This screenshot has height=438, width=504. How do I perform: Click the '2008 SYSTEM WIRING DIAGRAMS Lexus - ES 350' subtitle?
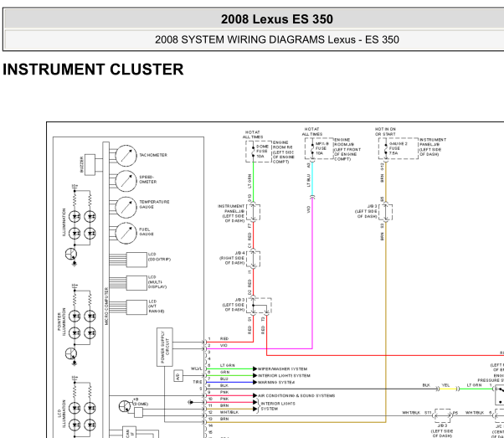tap(277, 39)
